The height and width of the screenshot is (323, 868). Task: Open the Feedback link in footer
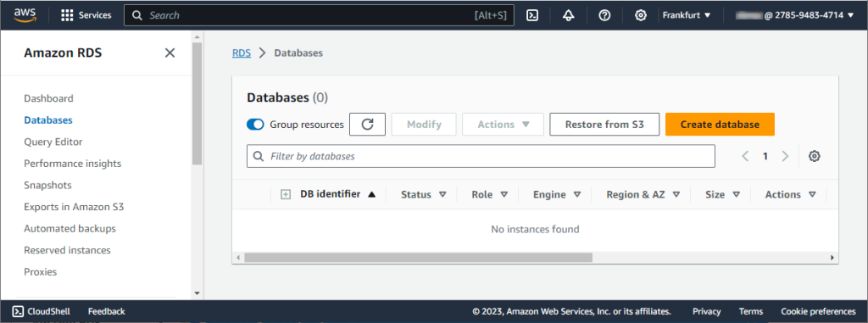tap(106, 311)
